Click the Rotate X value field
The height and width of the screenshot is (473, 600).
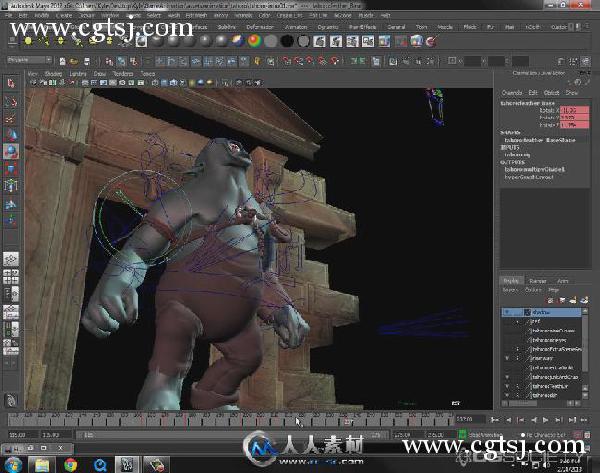tap(574, 110)
